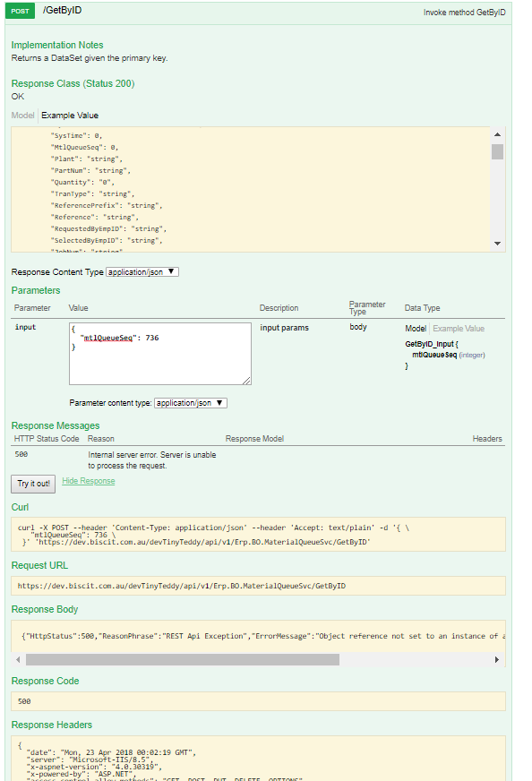
Task: Click the example JSON scroll up arrow
Action: pos(497,134)
